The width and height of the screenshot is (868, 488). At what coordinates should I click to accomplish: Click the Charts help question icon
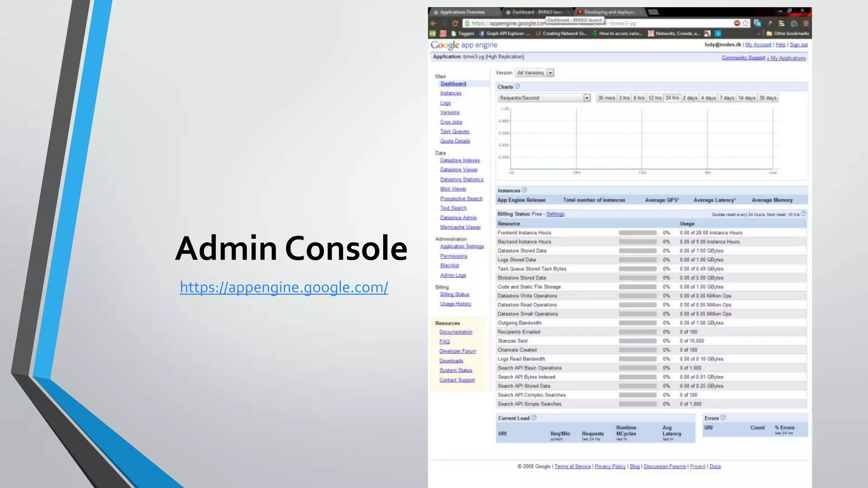pos(517,86)
